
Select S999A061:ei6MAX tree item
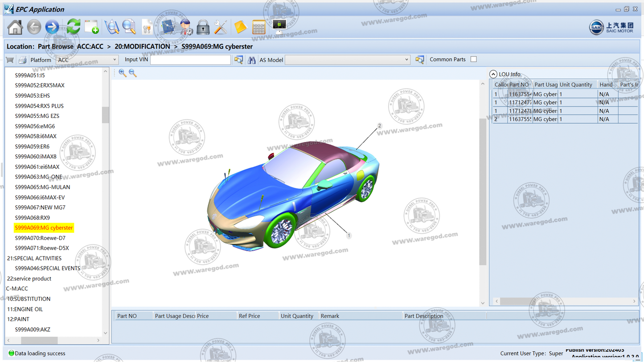tap(37, 167)
